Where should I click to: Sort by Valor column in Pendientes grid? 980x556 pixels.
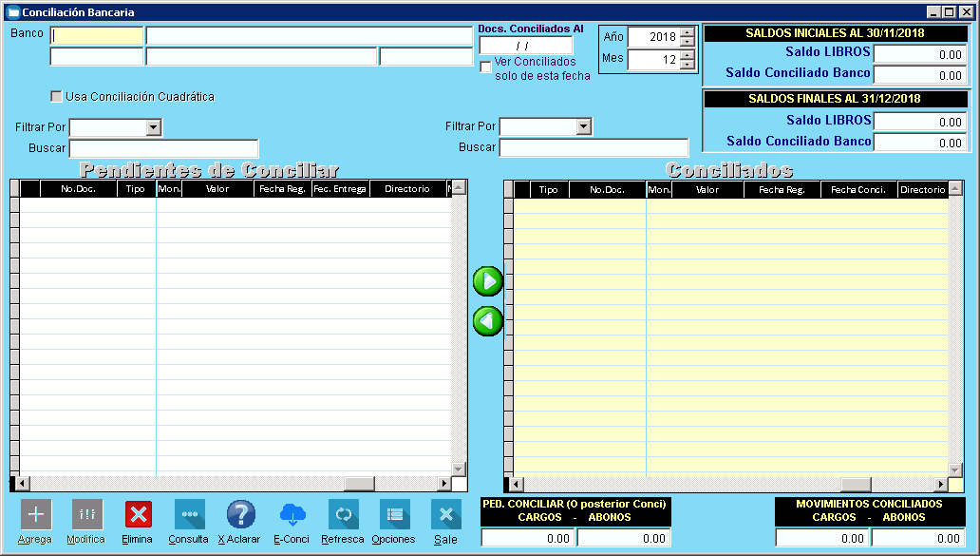(218, 189)
